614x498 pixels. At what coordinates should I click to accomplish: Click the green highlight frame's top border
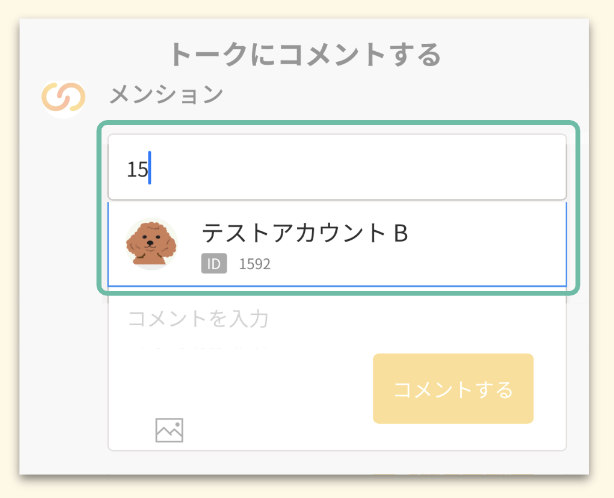click(338, 125)
